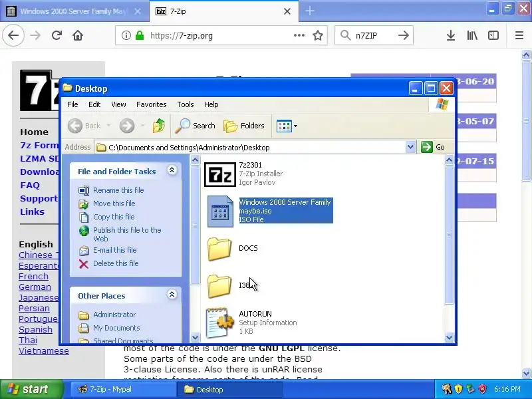Submit the n7ZIP search with arrow
The image size is (532, 399).
(404, 35)
